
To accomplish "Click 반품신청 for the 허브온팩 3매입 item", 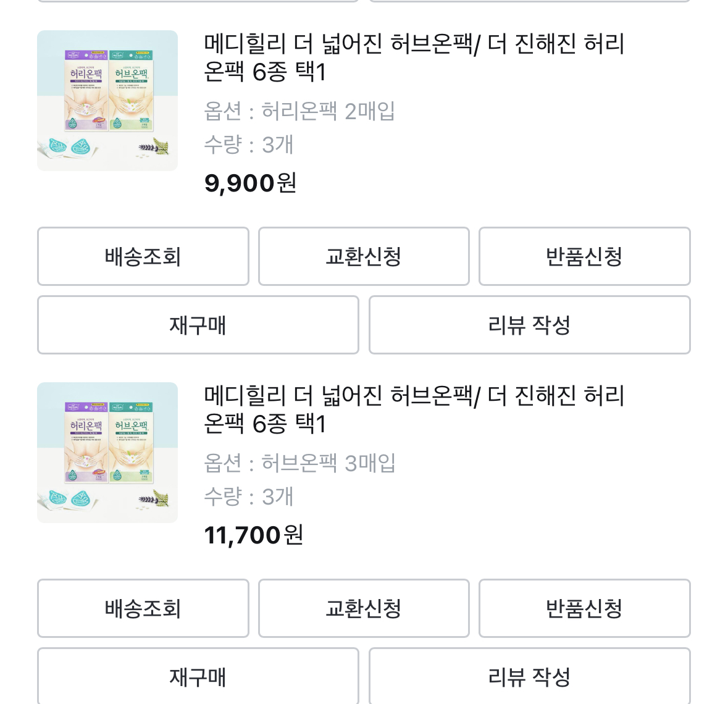I will tap(584, 608).
